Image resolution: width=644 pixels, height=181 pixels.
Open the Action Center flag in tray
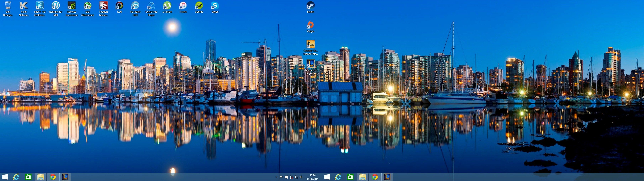(x=282, y=177)
